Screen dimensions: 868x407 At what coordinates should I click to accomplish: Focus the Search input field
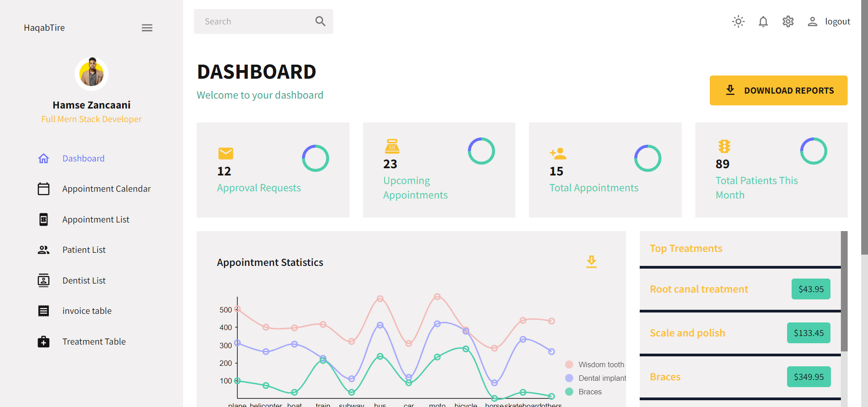(x=255, y=22)
